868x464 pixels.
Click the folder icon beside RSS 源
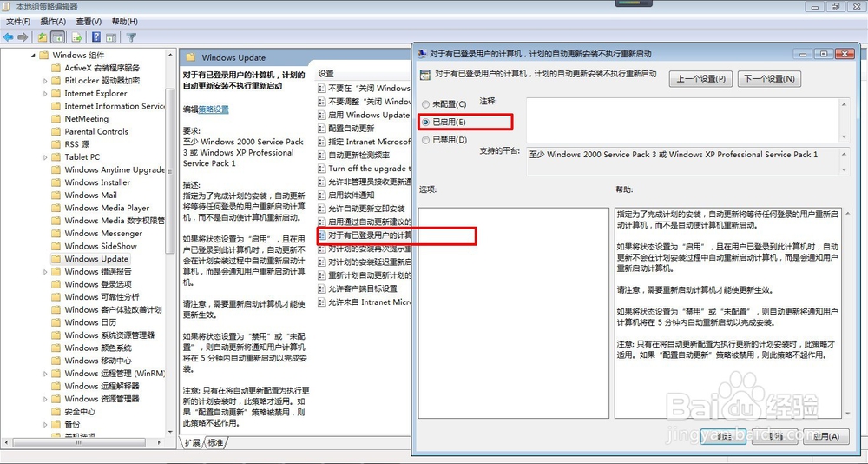point(56,144)
